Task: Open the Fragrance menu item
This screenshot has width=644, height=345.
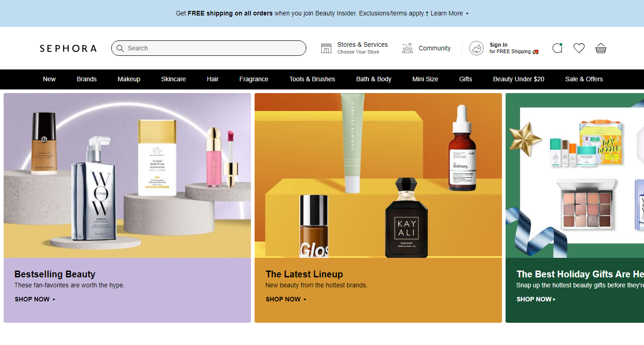Action: pyautogui.click(x=254, y=79)
